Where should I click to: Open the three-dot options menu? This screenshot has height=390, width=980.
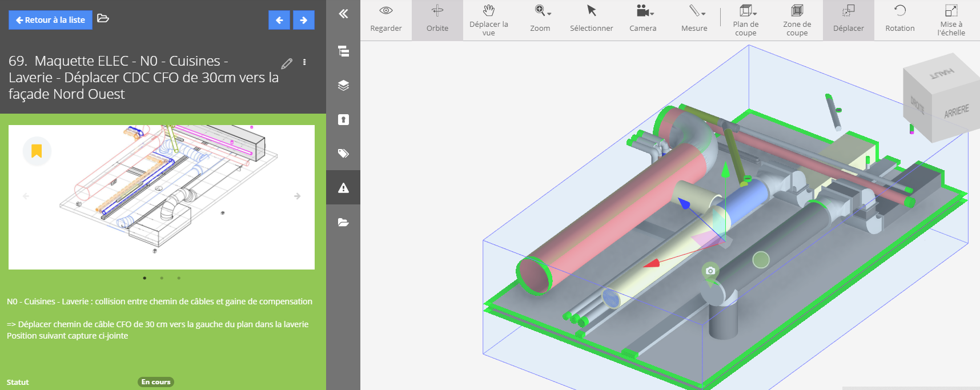pos(304,62)
